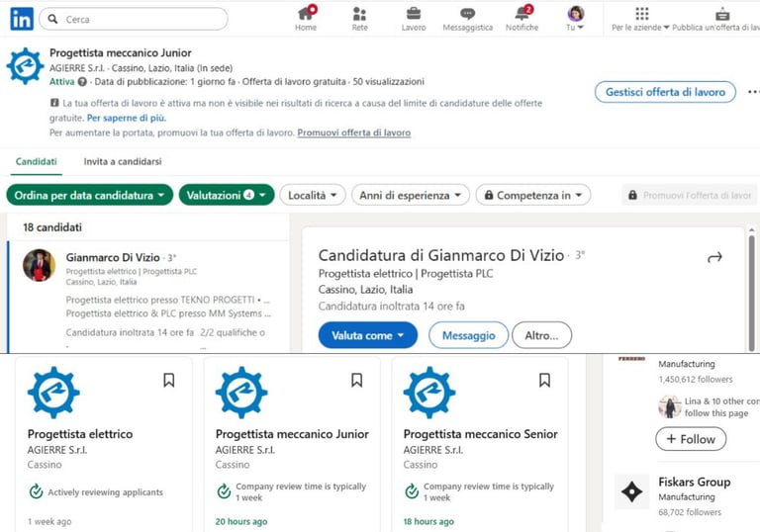The image size is (760, 532).
Task: Follow the Per saperne di più link
Action: coord(126,118)
